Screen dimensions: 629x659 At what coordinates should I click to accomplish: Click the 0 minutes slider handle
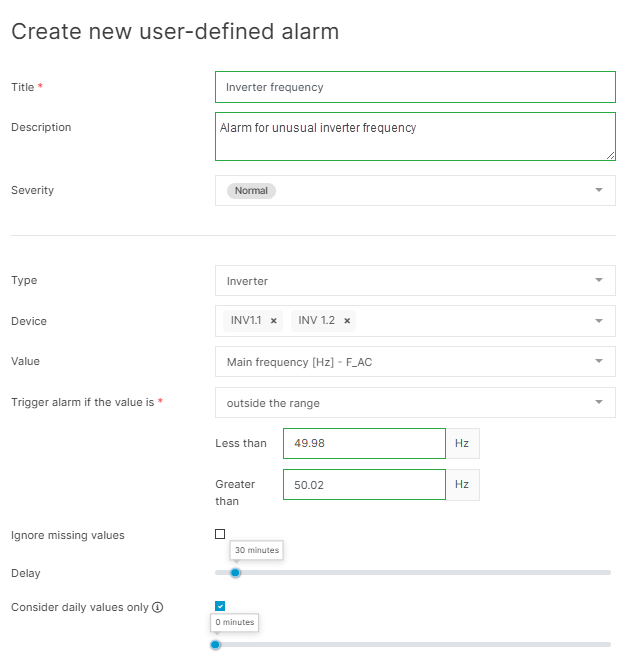coord(215,644)
